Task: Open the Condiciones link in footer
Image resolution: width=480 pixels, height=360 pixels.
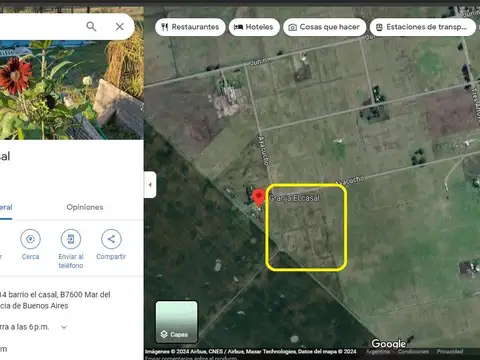Action: pyautogui.click(x=413, y=351)
